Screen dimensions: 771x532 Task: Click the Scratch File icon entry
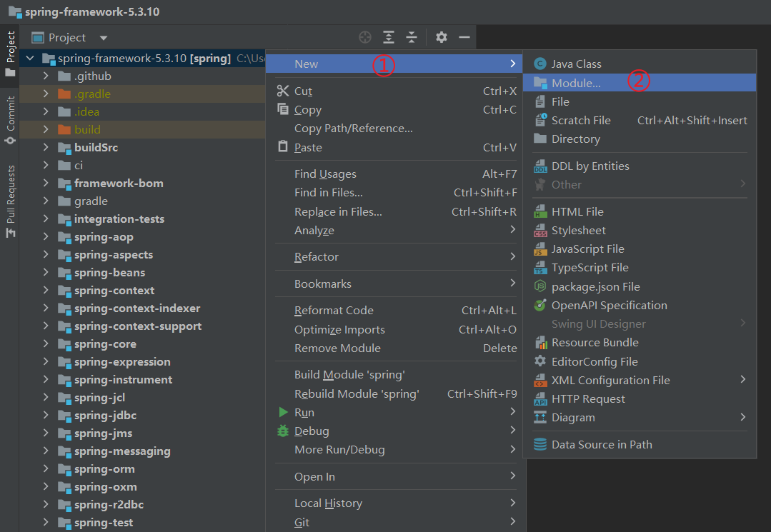point(540,121)
